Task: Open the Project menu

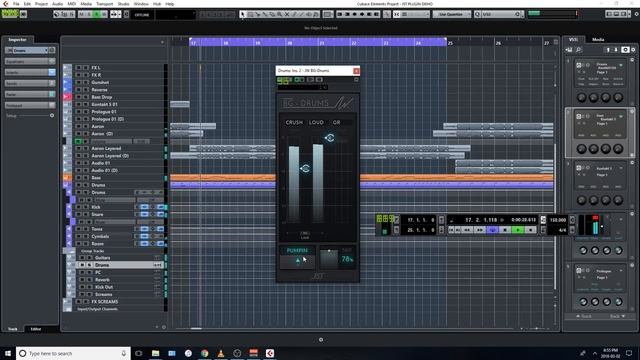Action: (x=41, y=4)
